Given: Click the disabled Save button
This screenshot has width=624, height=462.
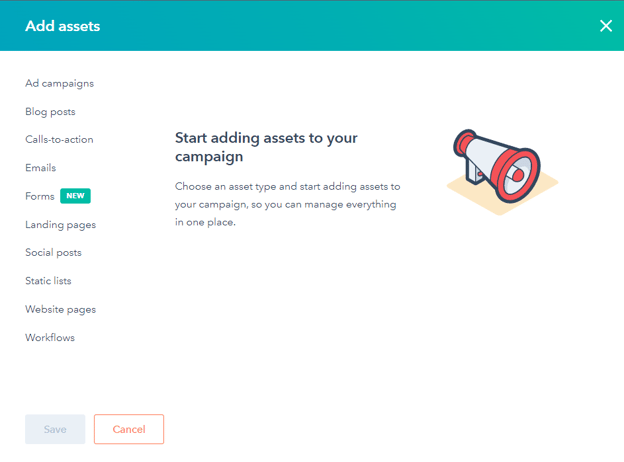Looking at the screenshot, I should pos(55,429).
